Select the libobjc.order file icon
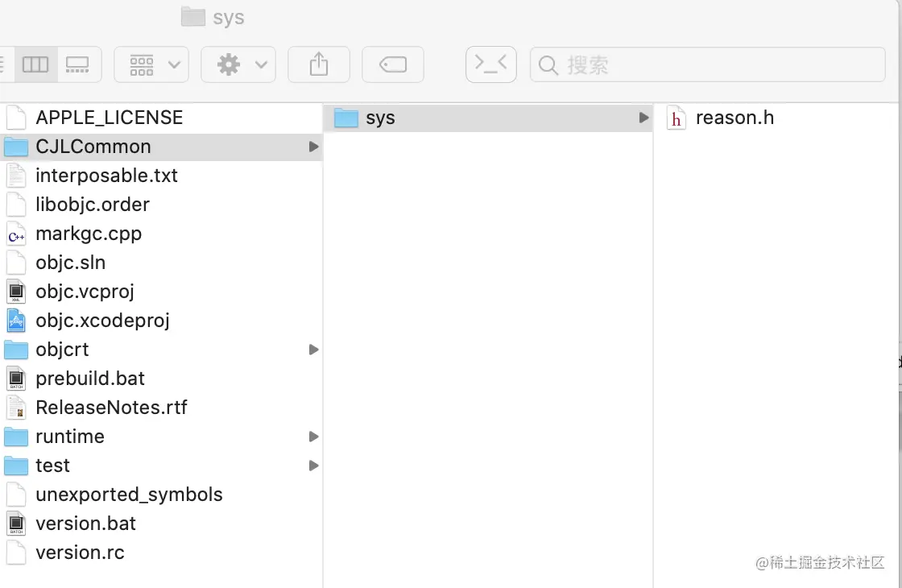This screenshot has width=902, height=588. 16,205
